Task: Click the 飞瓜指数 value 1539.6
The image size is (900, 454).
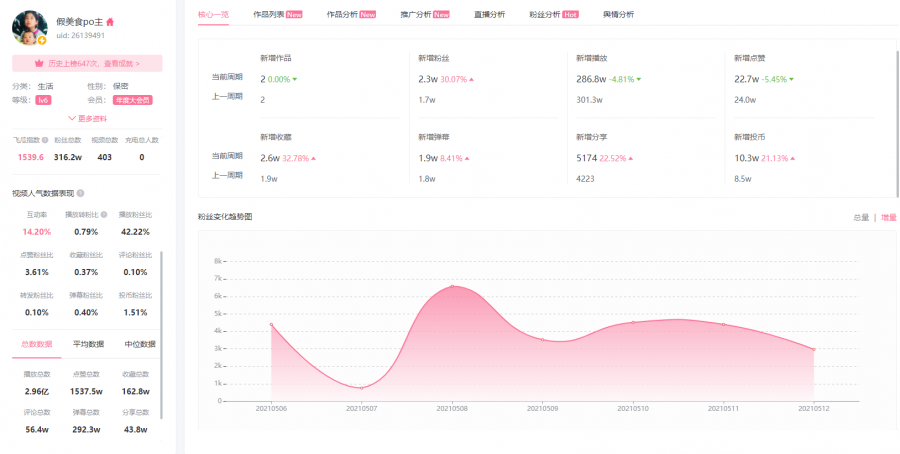Action: point(30,157)
